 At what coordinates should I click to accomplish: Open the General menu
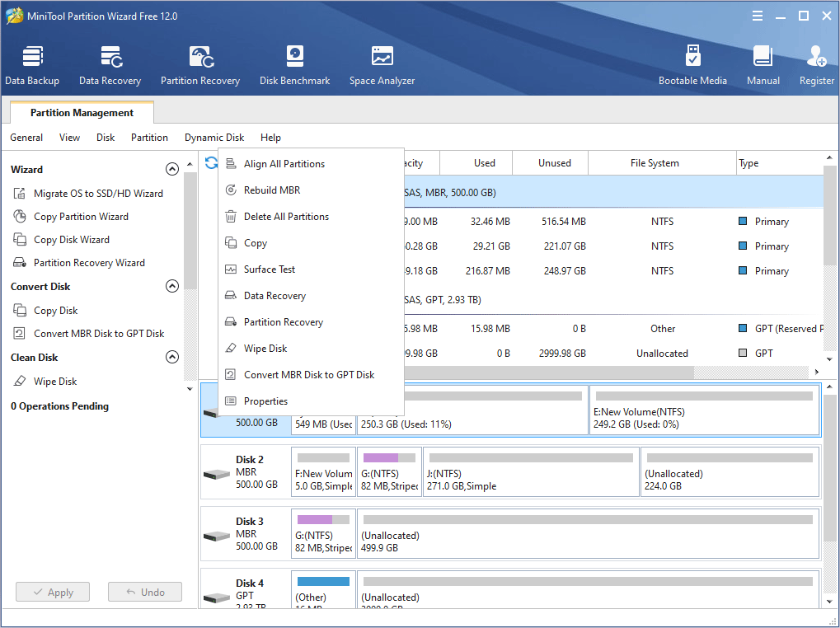[26, 138]
